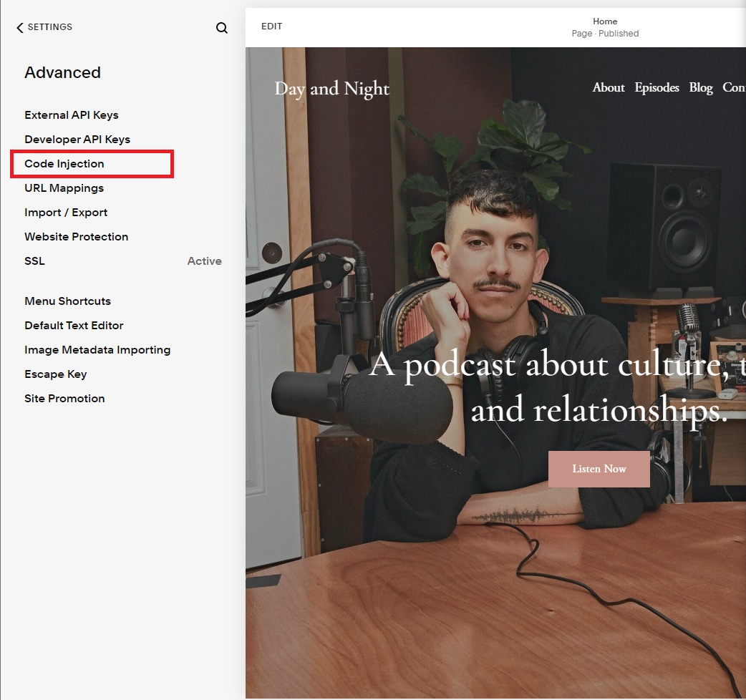Open Site Promotion setting

[x=64, y=399]
